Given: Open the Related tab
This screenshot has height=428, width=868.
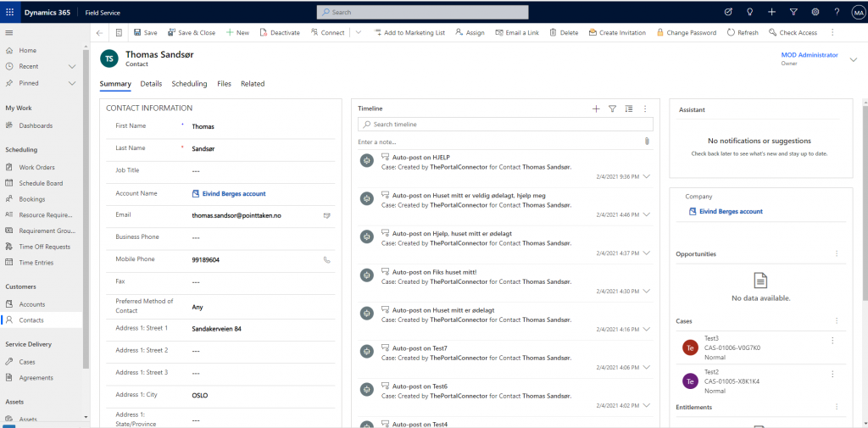Looking at the screenshot, I should pyautogui.click(x=253, y=84).
